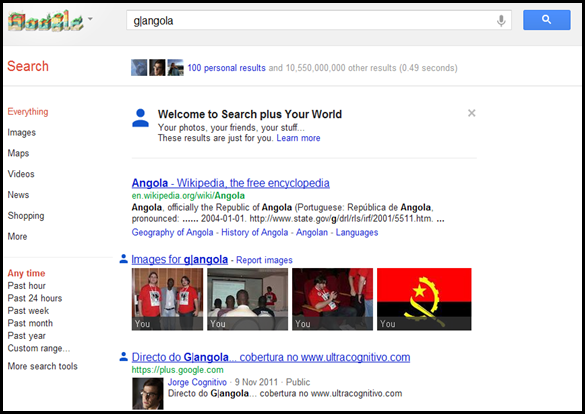Open the Angola Wikipedia result title
The image size is (585, 414).
(231, 183)
